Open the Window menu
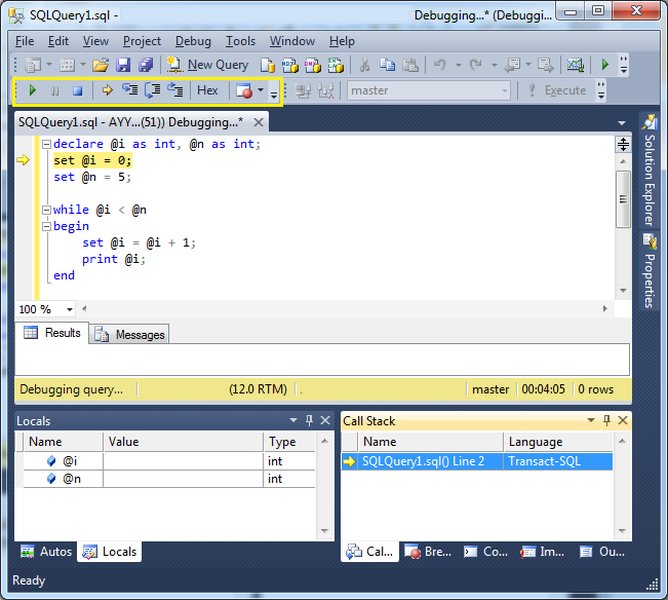Screen dimensions: 668x600 (292, 41)
